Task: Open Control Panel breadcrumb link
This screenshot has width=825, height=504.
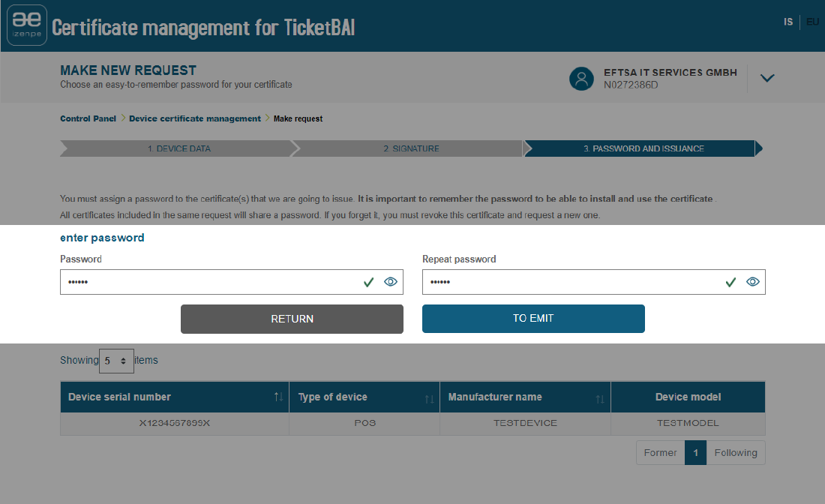Action: (88, 118)
